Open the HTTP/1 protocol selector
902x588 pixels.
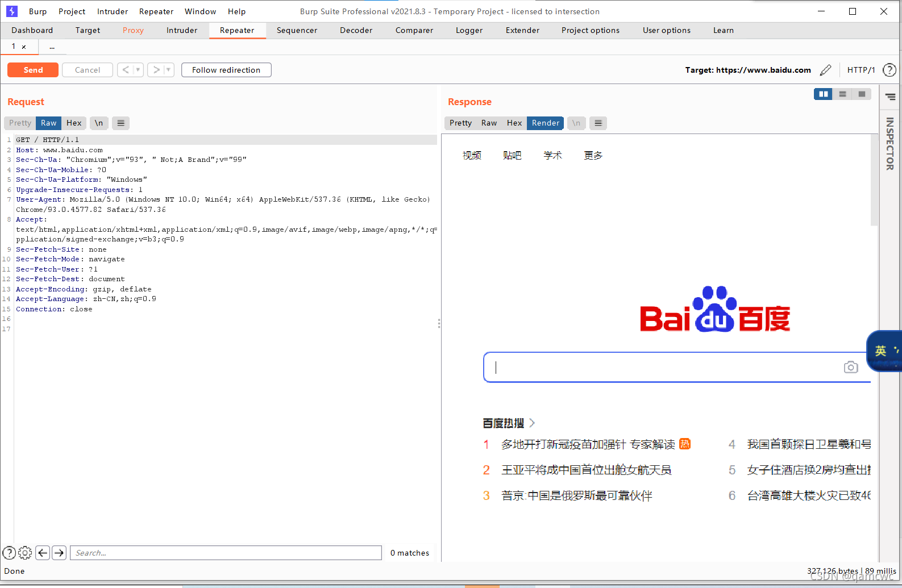tap(861, 70)
